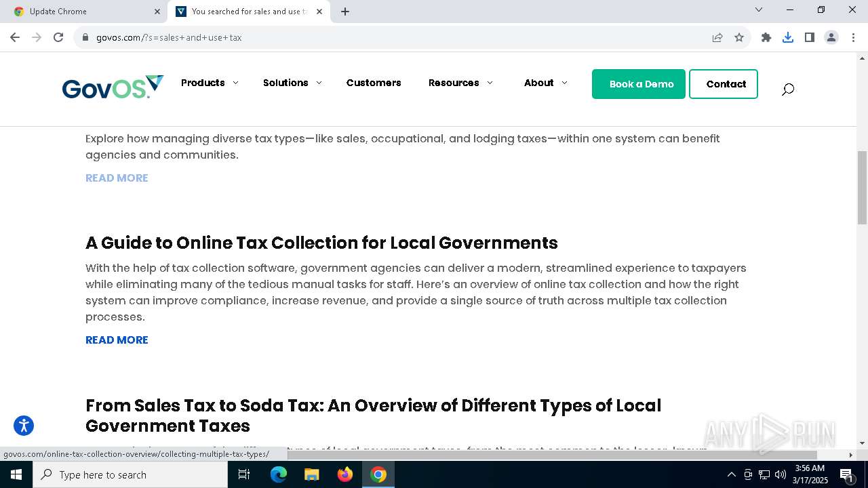Open File Explorer from taskbar
Image resolution: width=868 pixels, height=488 pixels.
click(312, 474)
